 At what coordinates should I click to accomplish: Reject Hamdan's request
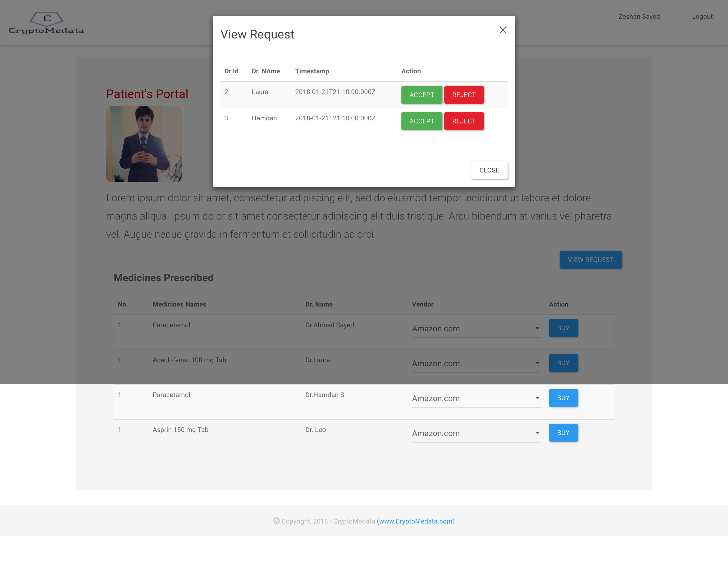(464, 121)
